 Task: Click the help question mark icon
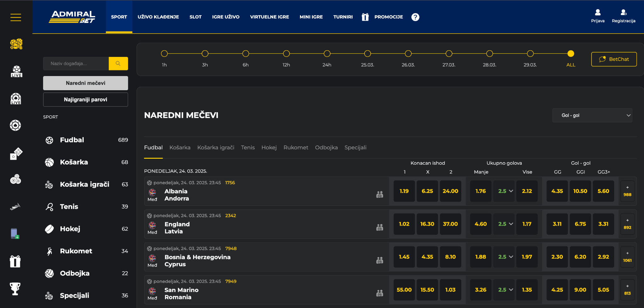pyautogui.click(x=415, y=17)
